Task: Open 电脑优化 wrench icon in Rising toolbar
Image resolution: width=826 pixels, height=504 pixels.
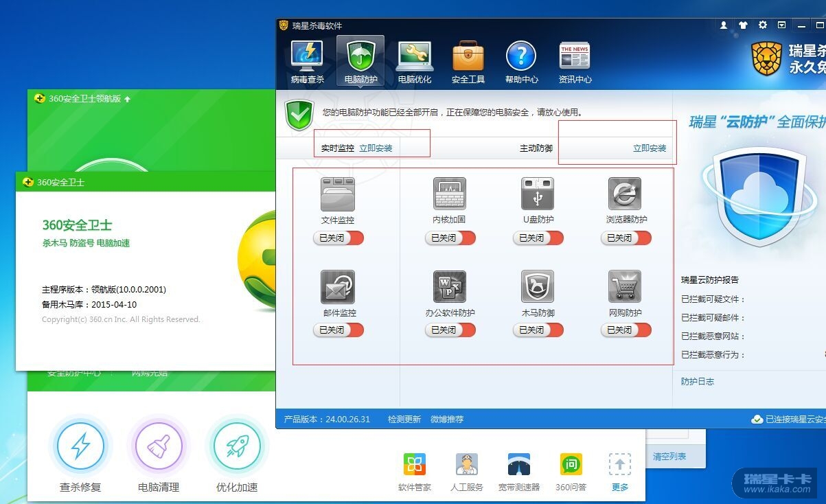Action: click(x=415, y=56)
